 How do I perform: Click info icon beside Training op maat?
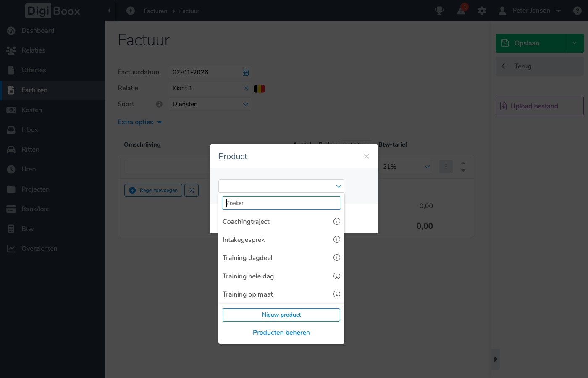[336, 294]
